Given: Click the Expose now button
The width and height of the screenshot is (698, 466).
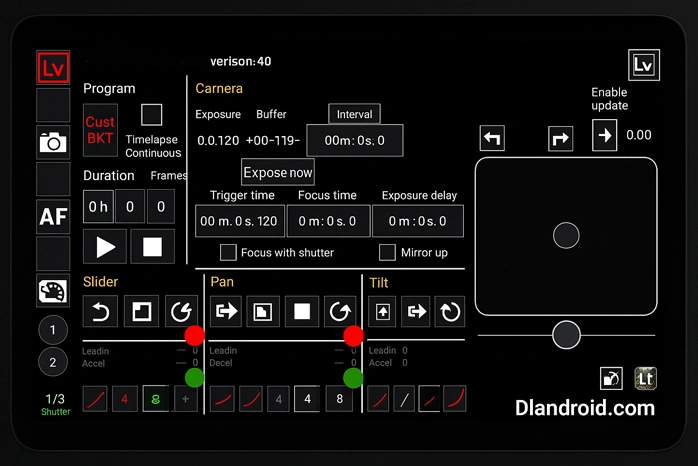Looking at the screenshot, I should click(x=278, y=172).
